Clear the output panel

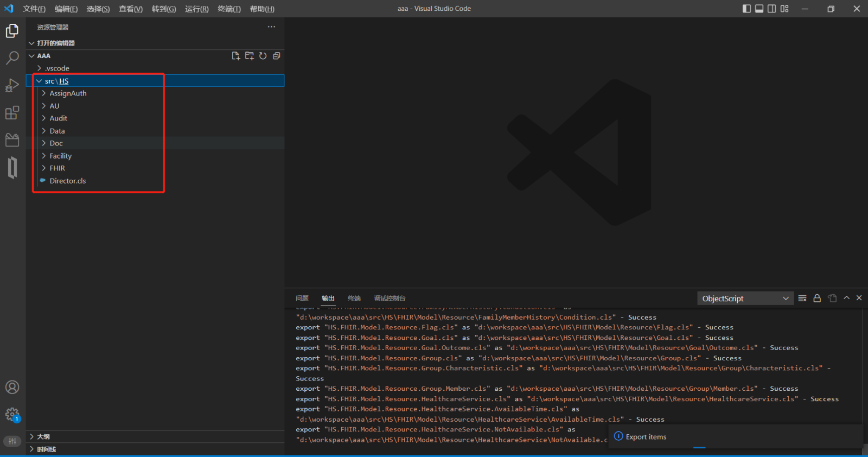pos(802,298)
